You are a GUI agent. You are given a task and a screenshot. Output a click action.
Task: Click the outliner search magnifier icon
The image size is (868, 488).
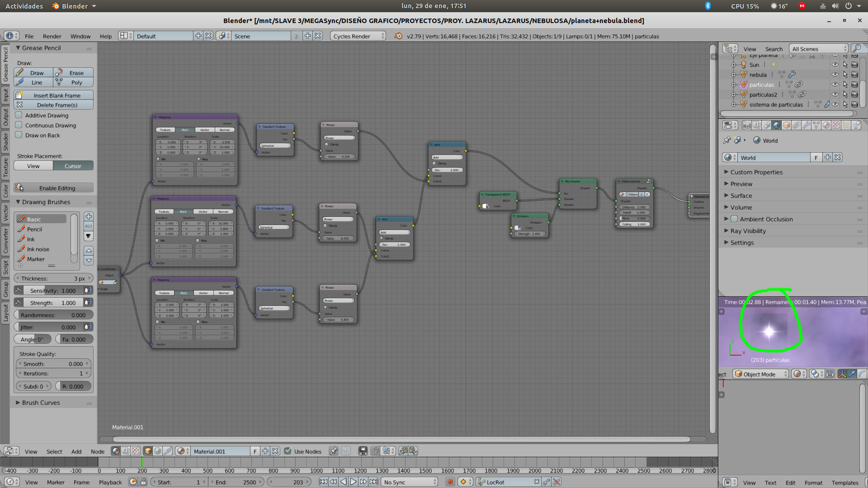[856, 48]
